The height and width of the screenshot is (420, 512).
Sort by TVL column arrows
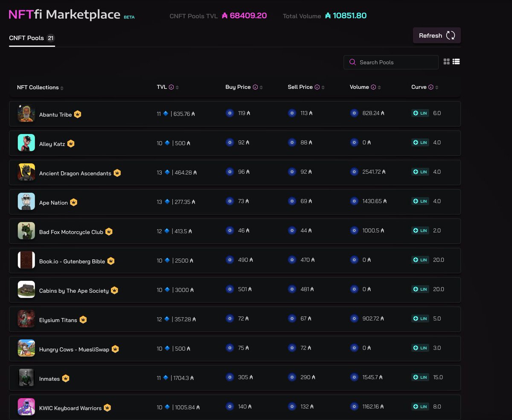click(x=177, y=87)
